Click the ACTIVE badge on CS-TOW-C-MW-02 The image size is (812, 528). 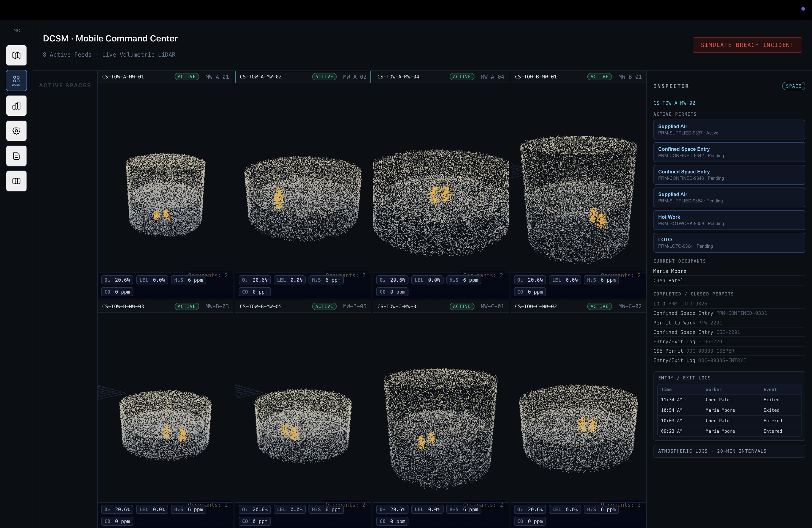click(x=599, y=306)
